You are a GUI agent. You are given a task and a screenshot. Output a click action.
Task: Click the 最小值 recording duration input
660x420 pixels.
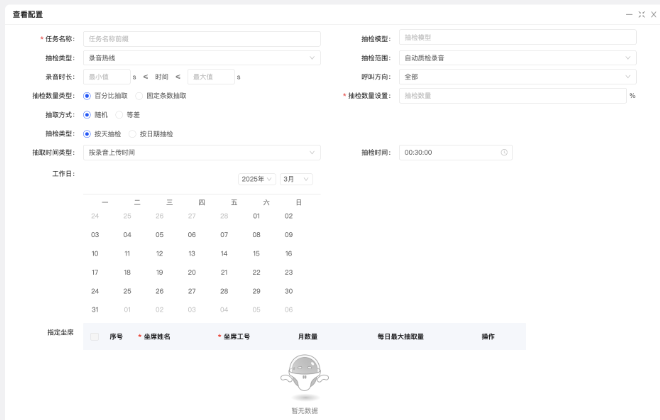point(106,76)
